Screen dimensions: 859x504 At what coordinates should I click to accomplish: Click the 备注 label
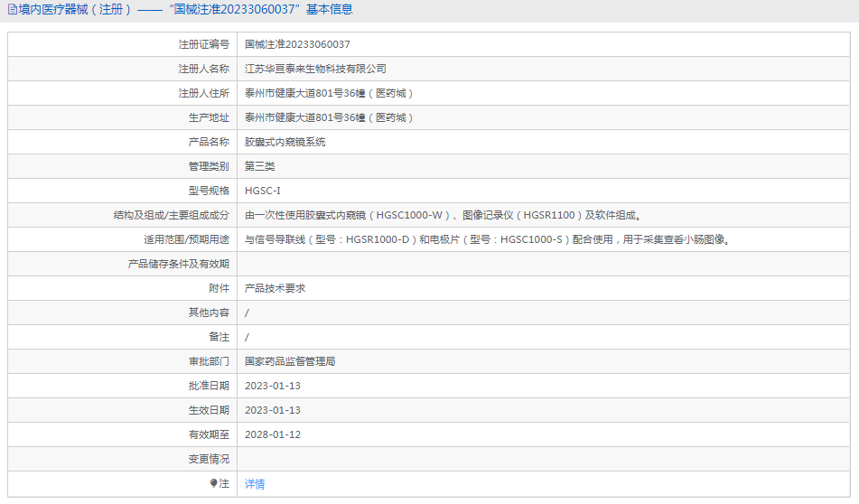[x=219, y=337]
